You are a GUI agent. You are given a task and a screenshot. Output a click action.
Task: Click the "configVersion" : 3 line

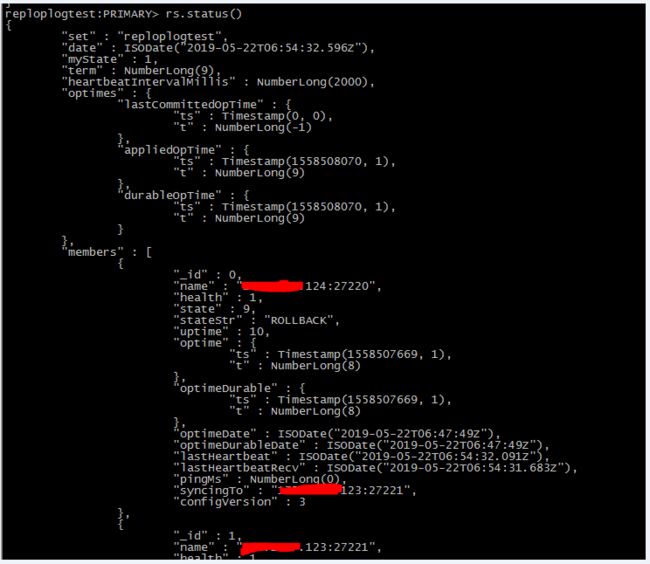(239, 502)
